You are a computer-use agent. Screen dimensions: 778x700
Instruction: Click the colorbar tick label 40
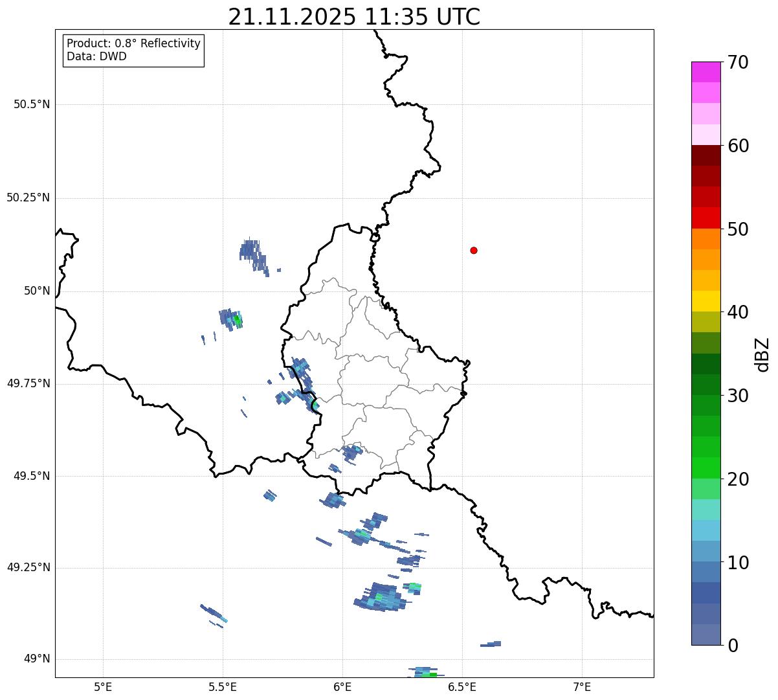(x=738, y=312)
